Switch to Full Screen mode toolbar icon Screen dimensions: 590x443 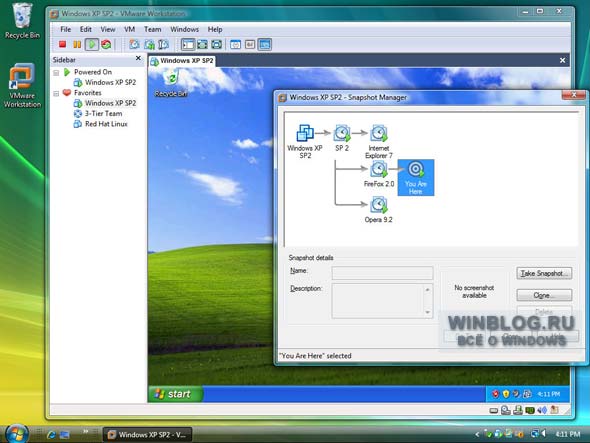click(x=216, y=44)
